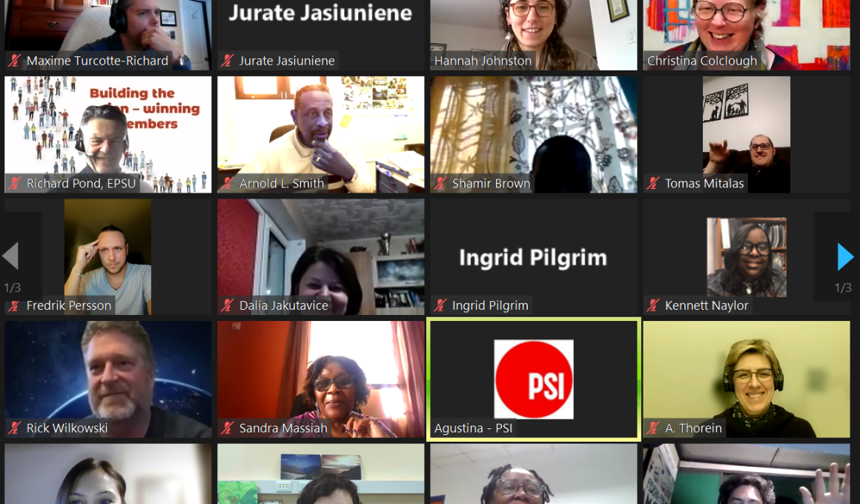Click the muted mic icon by Tomas Mitalas
The width and height of the screenshot is (860, 504).
653,183
